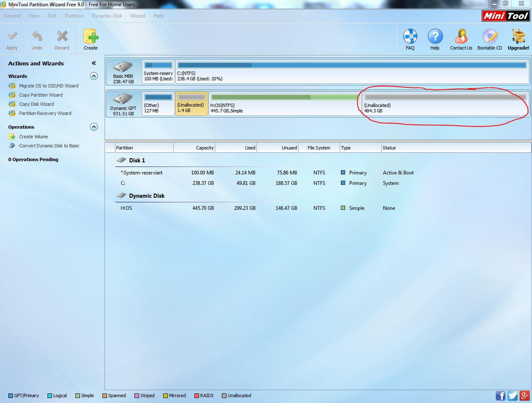Open the General menu

(12, 16)
